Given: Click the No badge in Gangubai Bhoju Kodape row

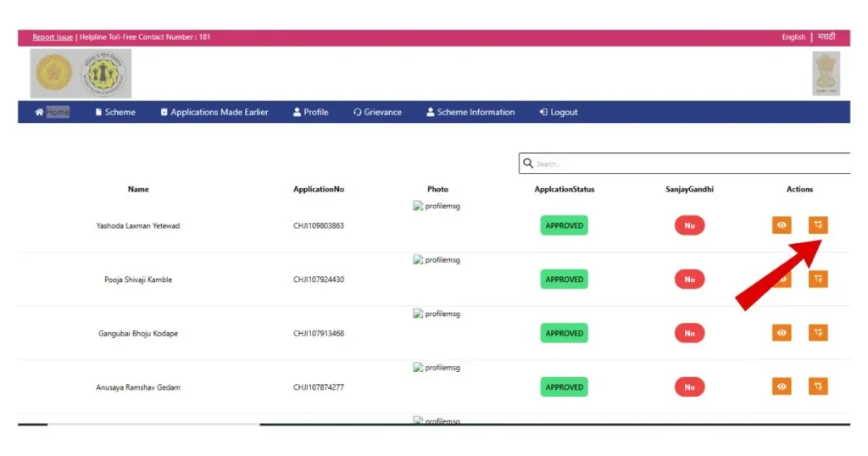Looking at the screenshot, I should 689,332.
